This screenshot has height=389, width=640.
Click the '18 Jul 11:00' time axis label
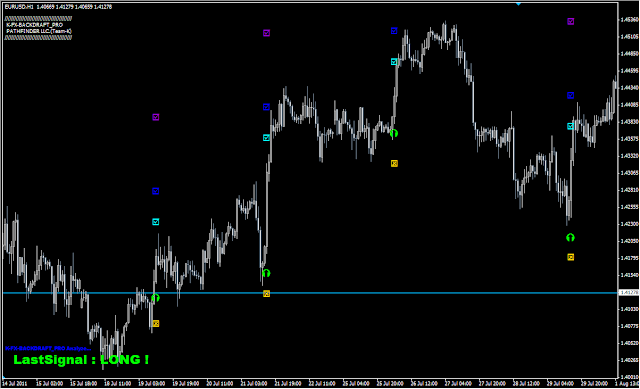click(118, 384)
